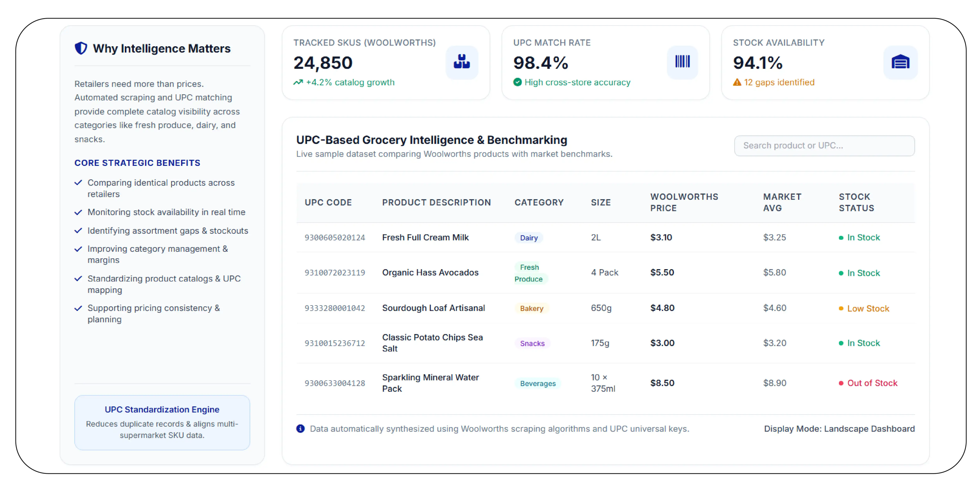Click the Dairy category tag
Viewport: 980px width, 486px height.
(x=529, y=238)
